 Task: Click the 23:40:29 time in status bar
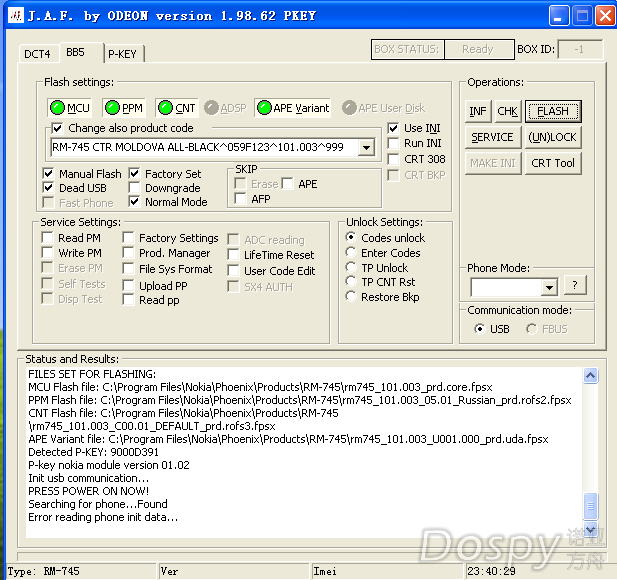491,571
